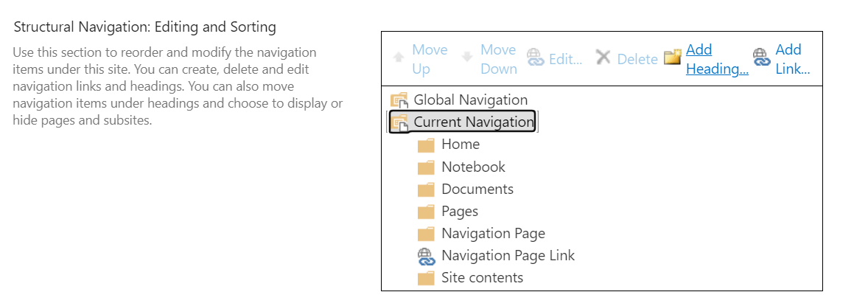The height and width of the screenshot is (306, 868).
Task: Click the Add Heading folder icon
Action: click(x=673, y=57)
